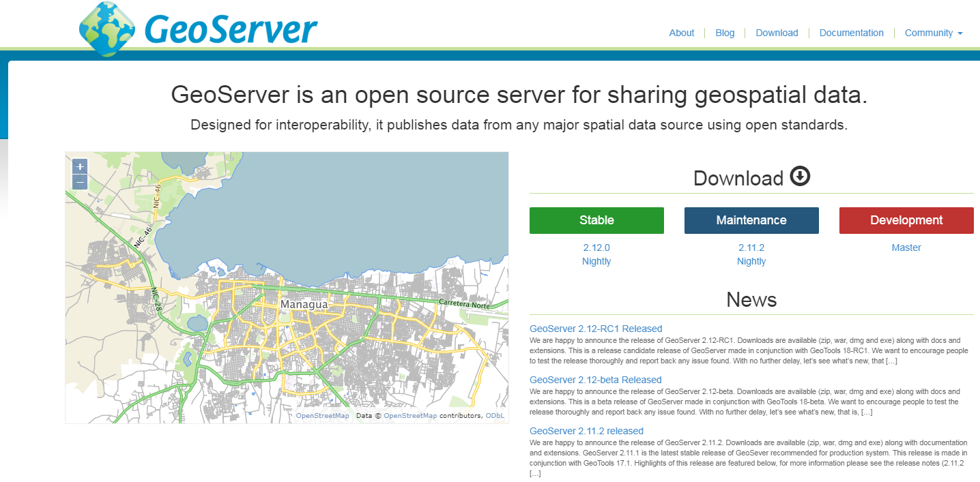The width and height of the screenshot is (980, 482).
Task: Navigate to the Documentation section
Action: 851,33
